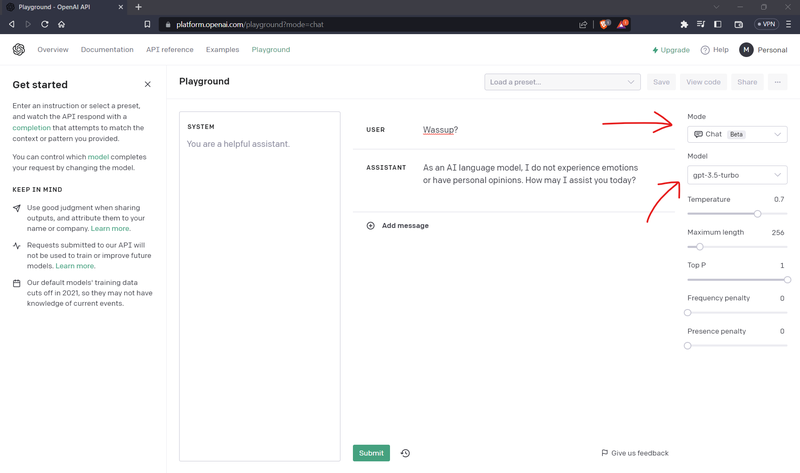Viewport: 800px width, 473px height.
Task: Click the View code button
Action: pos(703,82)
